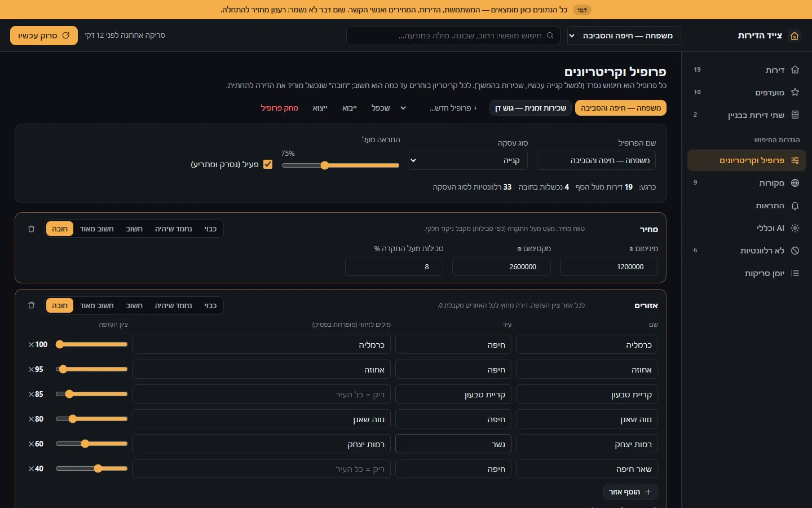Go to "יומן סריקות" in the sidebar
812x508 pixels.
pyautogui.click(x=747, y=273)
